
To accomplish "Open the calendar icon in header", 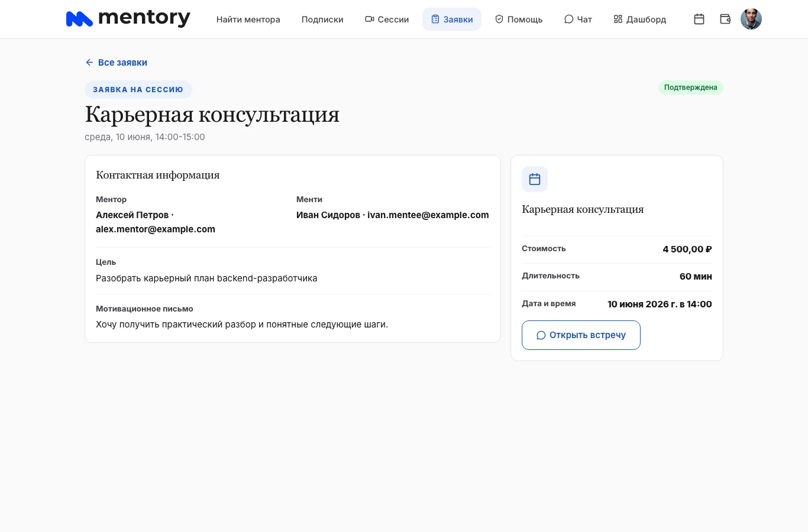I will point(699,19).
